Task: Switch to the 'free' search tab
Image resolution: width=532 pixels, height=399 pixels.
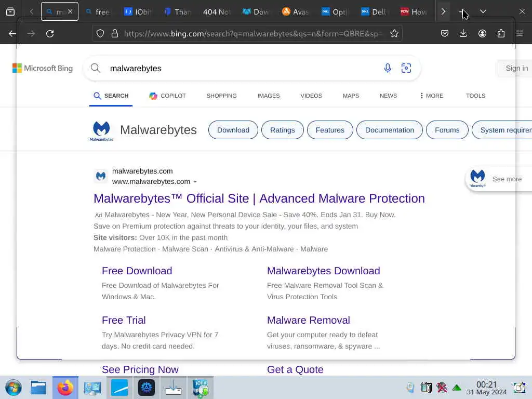Action: click(x=99, y=12)
